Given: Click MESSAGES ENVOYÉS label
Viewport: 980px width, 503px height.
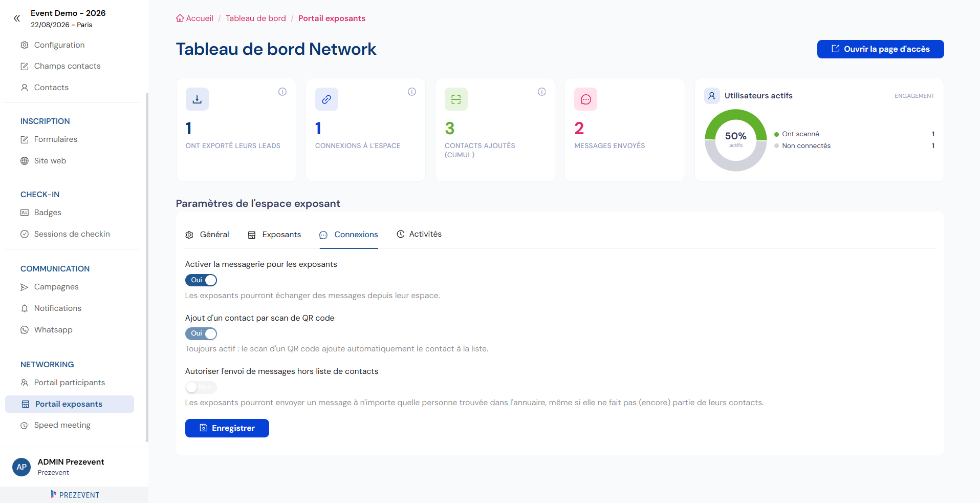Looking at the screenshot, I should tap(609, 146).
